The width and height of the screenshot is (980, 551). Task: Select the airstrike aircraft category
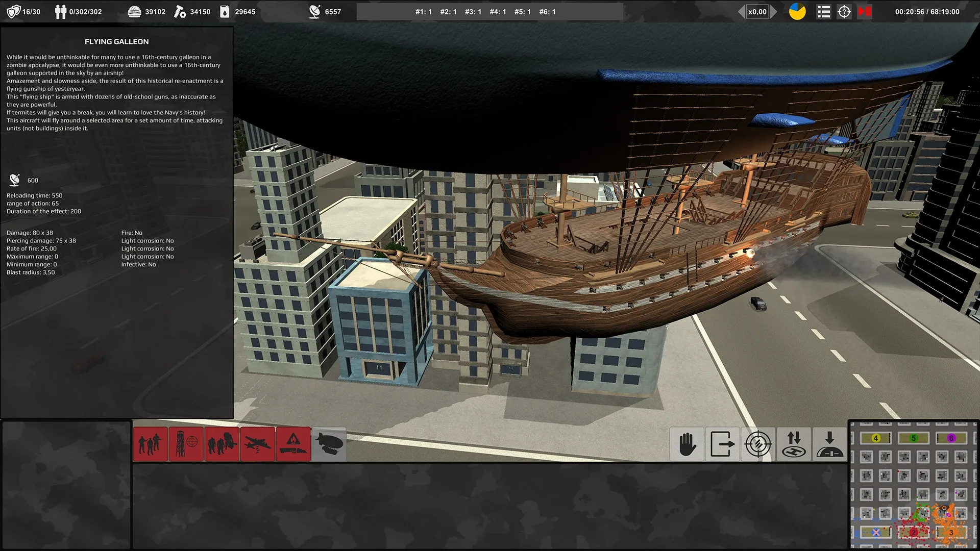pos(258,443)
